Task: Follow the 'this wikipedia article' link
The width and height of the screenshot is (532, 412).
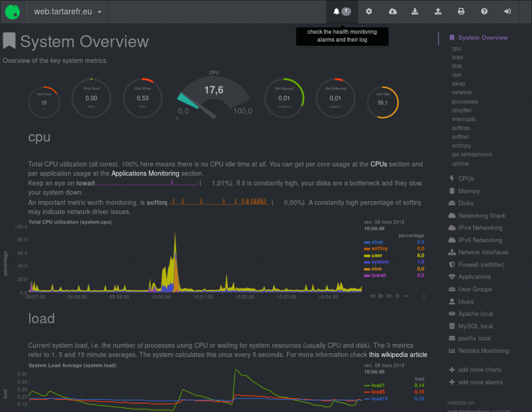Action: (398, 355)
